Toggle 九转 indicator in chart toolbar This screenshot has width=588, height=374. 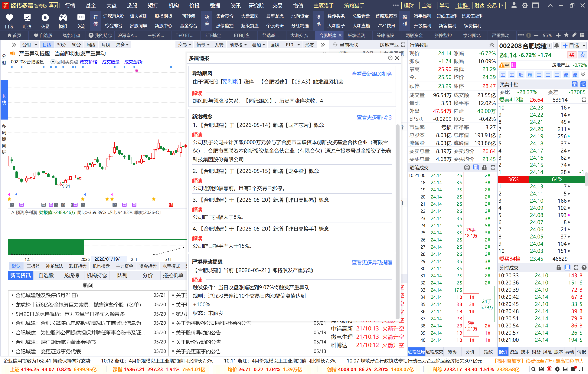click(x=219, y=45)
